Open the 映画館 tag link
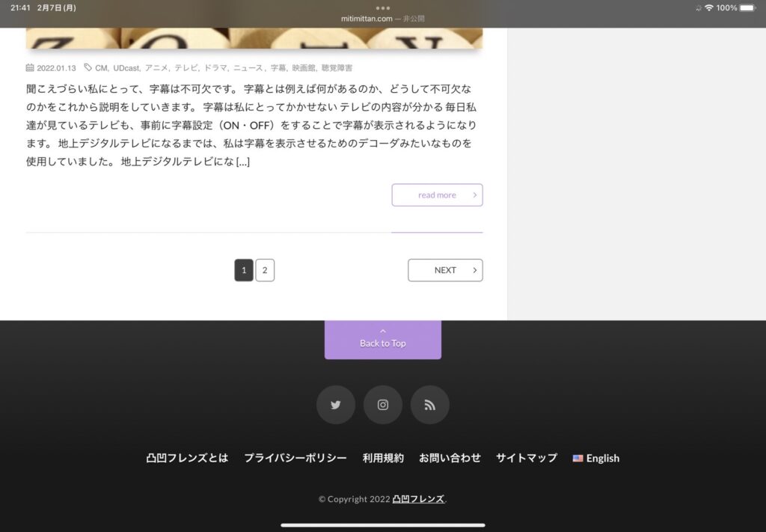The height and width of the screenshot is (532, 766). (304, 68)
